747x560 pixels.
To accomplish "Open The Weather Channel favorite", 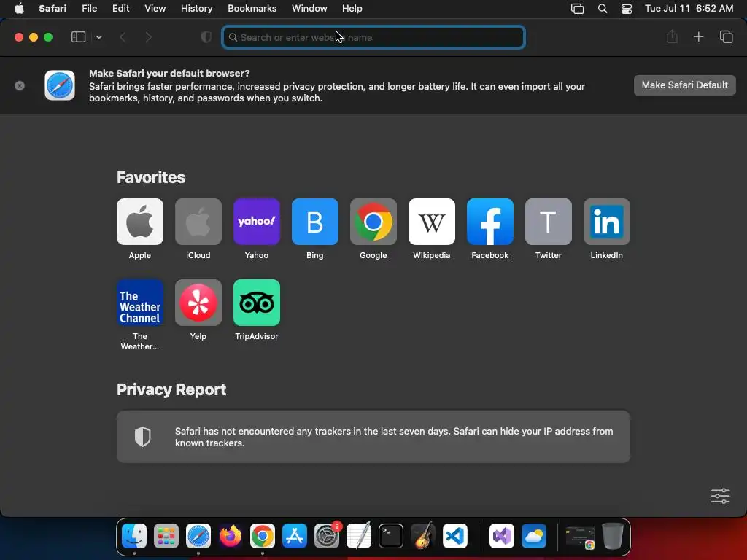I will coord(139,303).
